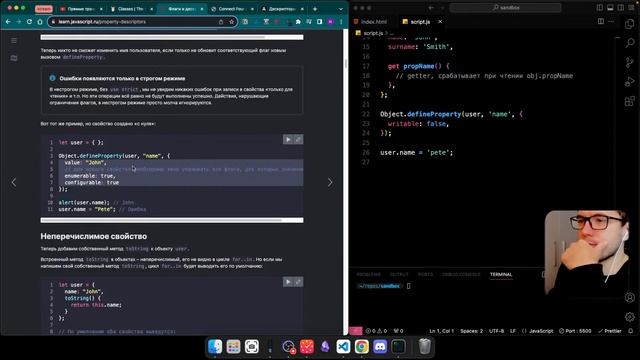Bookmark page with star icon
640x360 pixels.
(231, 22)
